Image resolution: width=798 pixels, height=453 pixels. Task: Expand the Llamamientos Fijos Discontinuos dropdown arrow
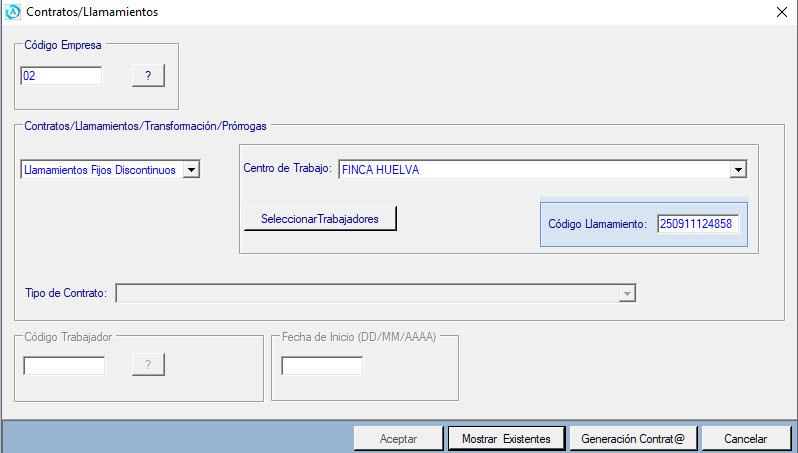[x=192, y=170]
